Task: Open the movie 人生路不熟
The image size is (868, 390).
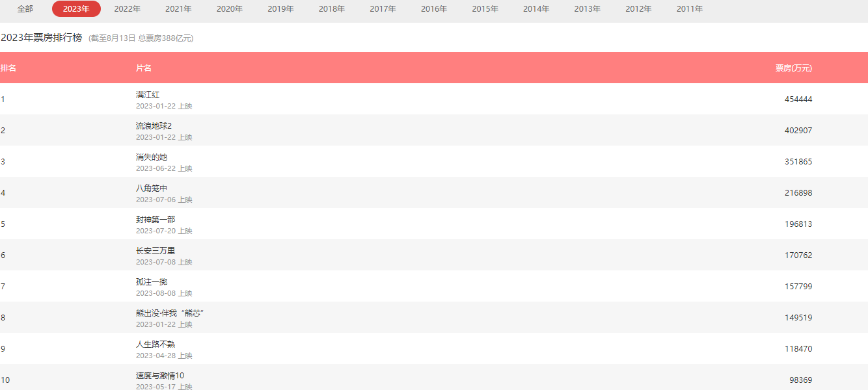Action: click(156, 344)
